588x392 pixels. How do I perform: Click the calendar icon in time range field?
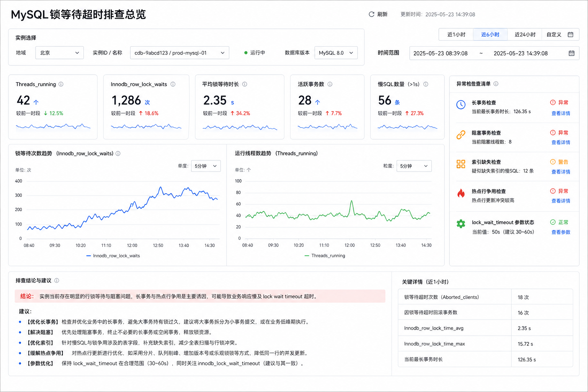572,53
